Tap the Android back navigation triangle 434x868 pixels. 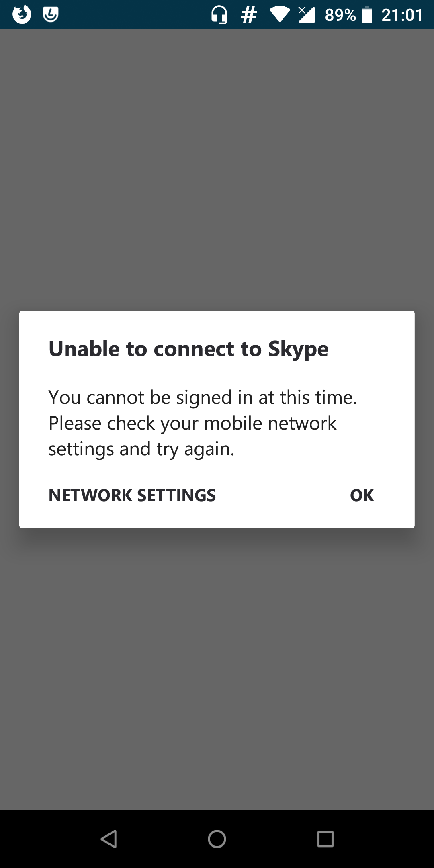(x=108, y=839)
